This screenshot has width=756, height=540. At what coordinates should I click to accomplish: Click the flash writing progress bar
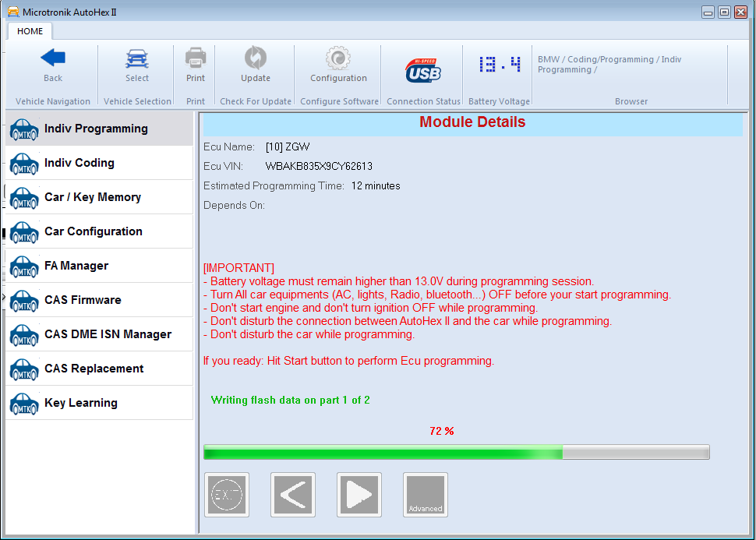coord(456,452)
